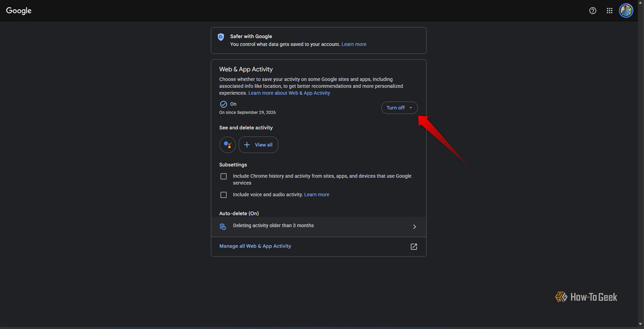Open Learn more link in Safer with Google
Image resolution: width=644 pixels, height=329 pixels.
click(354, 44)
